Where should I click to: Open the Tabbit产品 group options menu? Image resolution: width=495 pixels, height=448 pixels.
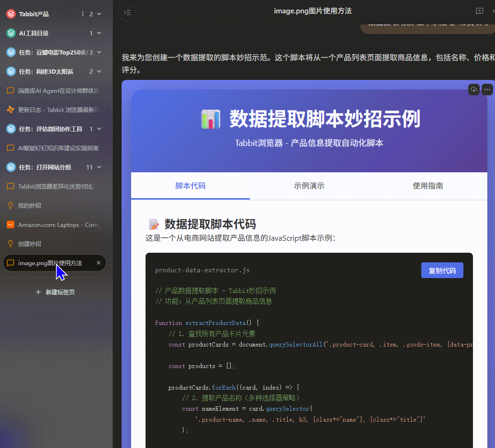(83, 14)
